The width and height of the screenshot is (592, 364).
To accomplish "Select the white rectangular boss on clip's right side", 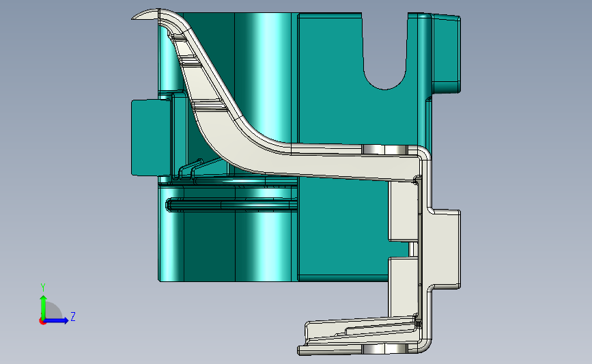I will (445, 249).
